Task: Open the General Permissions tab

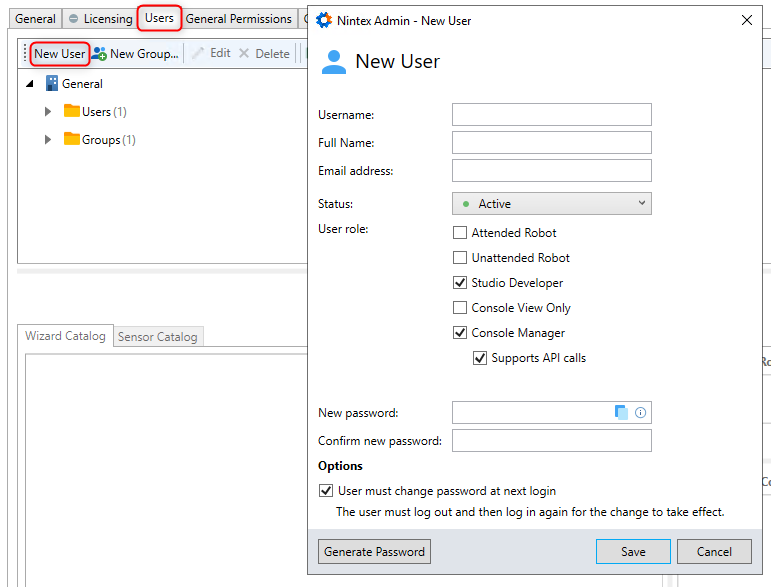Action: click(238, 19)
